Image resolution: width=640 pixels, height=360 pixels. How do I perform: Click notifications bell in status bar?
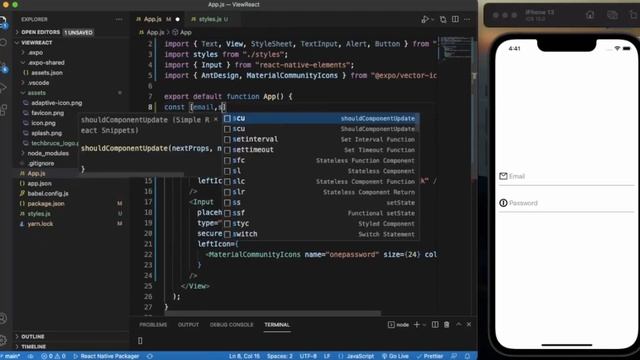tap(467, 356)
